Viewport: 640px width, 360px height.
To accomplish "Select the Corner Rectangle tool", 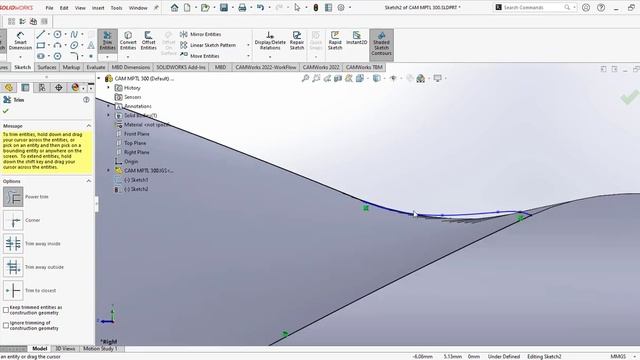I will (x=40, y=45).
